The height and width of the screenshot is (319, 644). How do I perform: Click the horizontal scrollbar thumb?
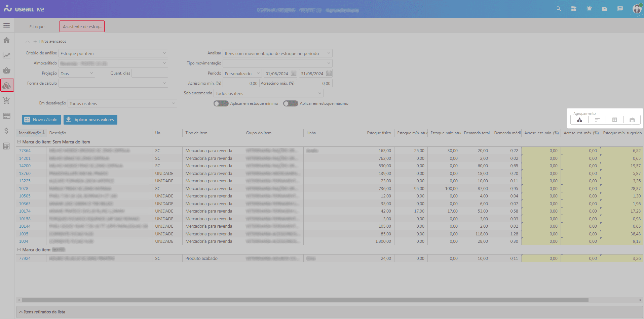(x=305, y=300)
